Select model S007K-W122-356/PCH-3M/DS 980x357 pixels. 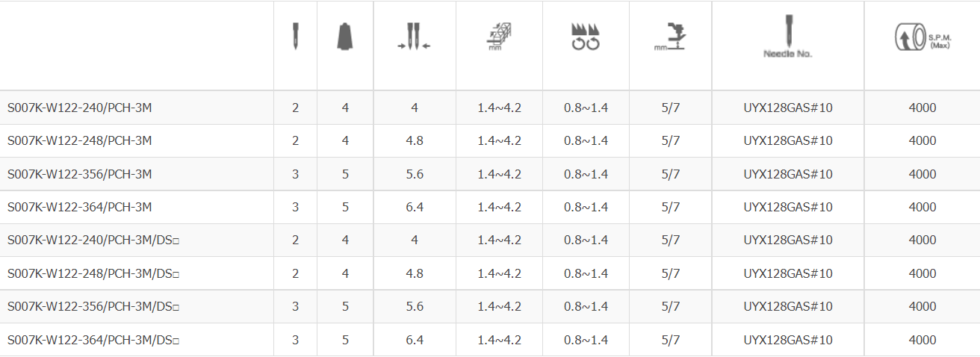93,306
